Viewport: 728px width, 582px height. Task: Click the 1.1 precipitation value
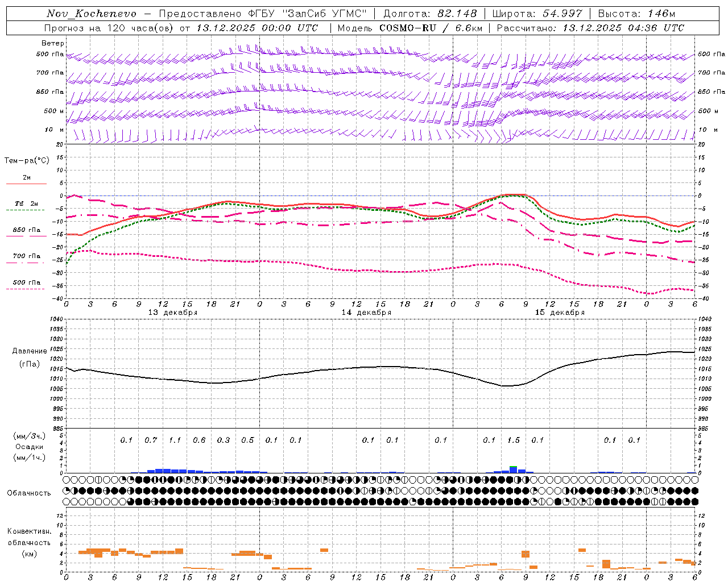point(175,440)
